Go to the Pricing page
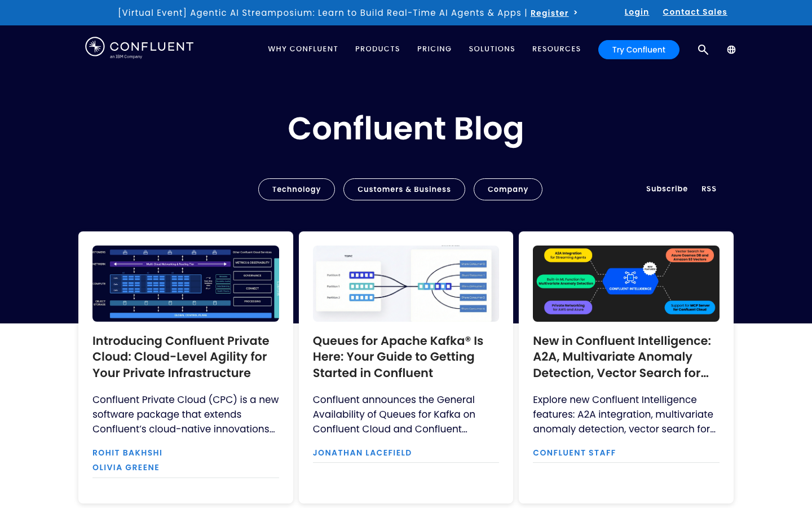812x508 pixels. [x=434, y=49]
